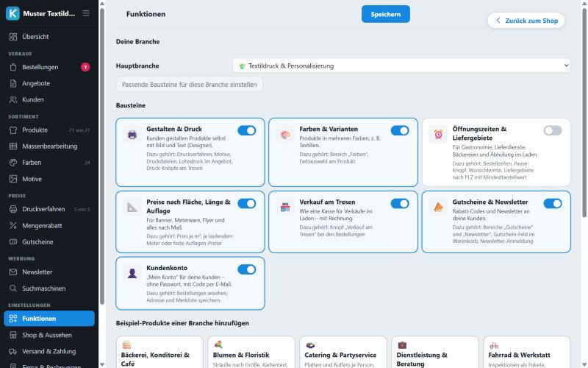This screenshot has height=368, width=588.
Task: Click the Kunden people icon
Action: 13,100
